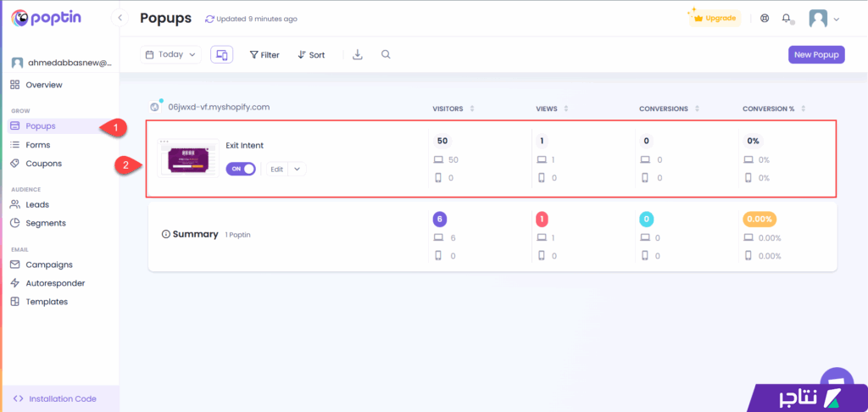Refresh the popup stats data
The width and height of the screenshot is (868, 412).
coord(209,19)
